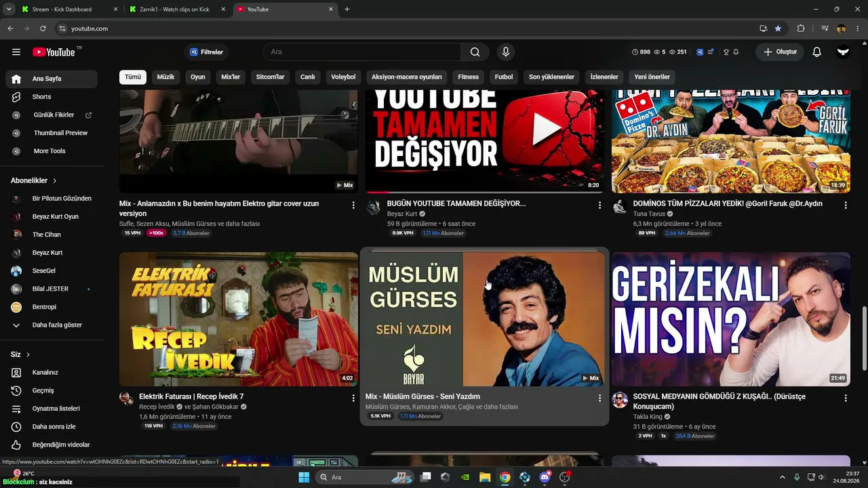Image resolution: width=868 pixels, height=488 pixels.
Task: Open Ana Sayfa in the sidebar
Action: [52, 79]
